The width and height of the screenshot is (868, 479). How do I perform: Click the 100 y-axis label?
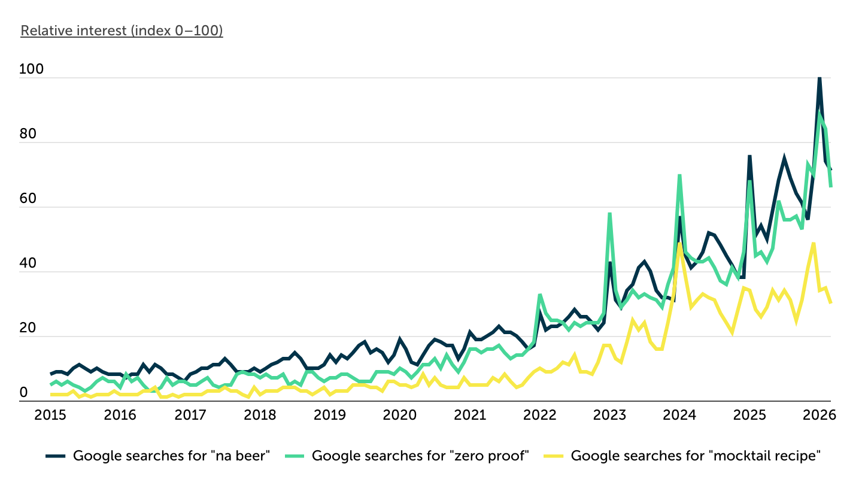[32, 69]
